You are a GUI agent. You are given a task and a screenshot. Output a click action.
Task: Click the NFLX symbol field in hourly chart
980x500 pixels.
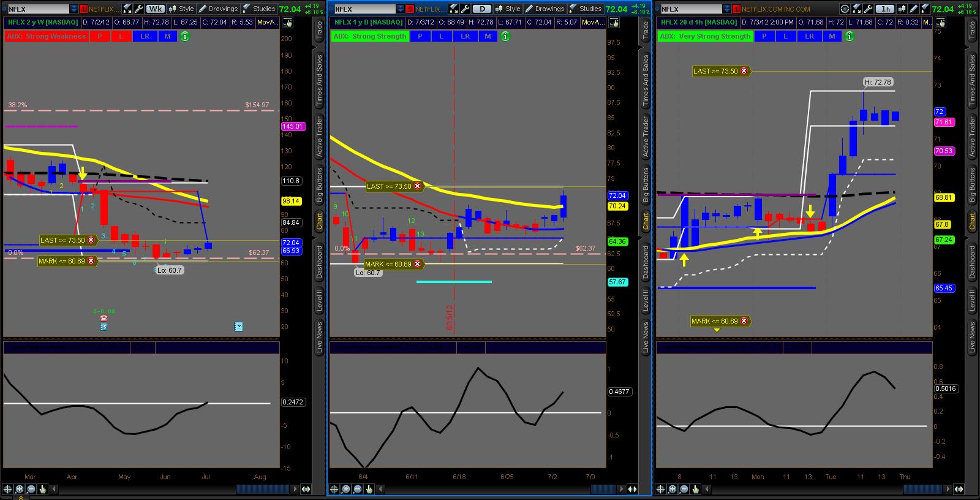[x=691, y=9]
